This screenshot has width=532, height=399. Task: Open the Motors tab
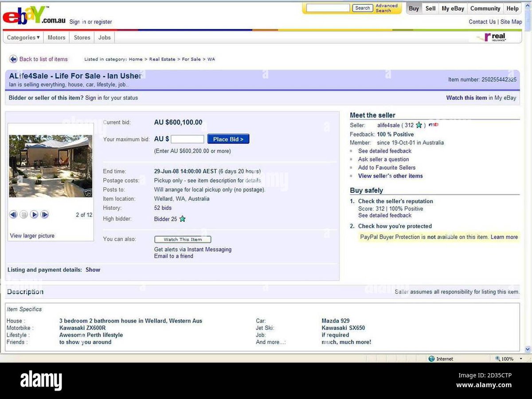[56, 38]
